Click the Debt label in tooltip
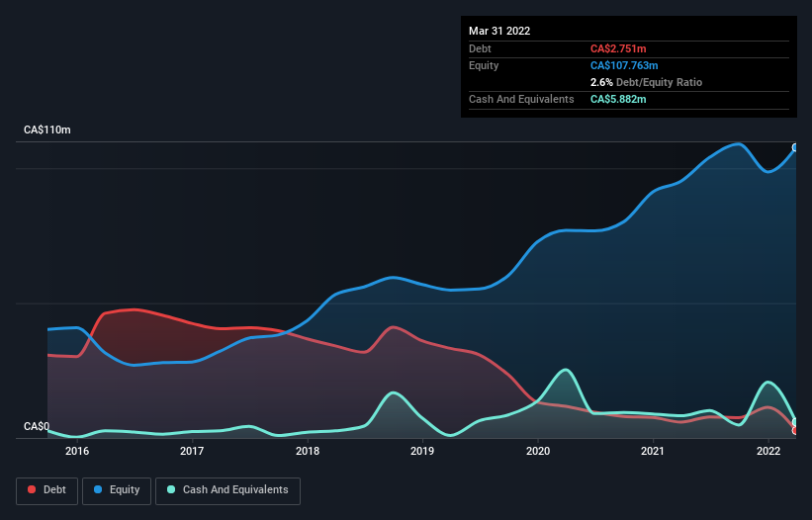812x520 pixels. 480,48
